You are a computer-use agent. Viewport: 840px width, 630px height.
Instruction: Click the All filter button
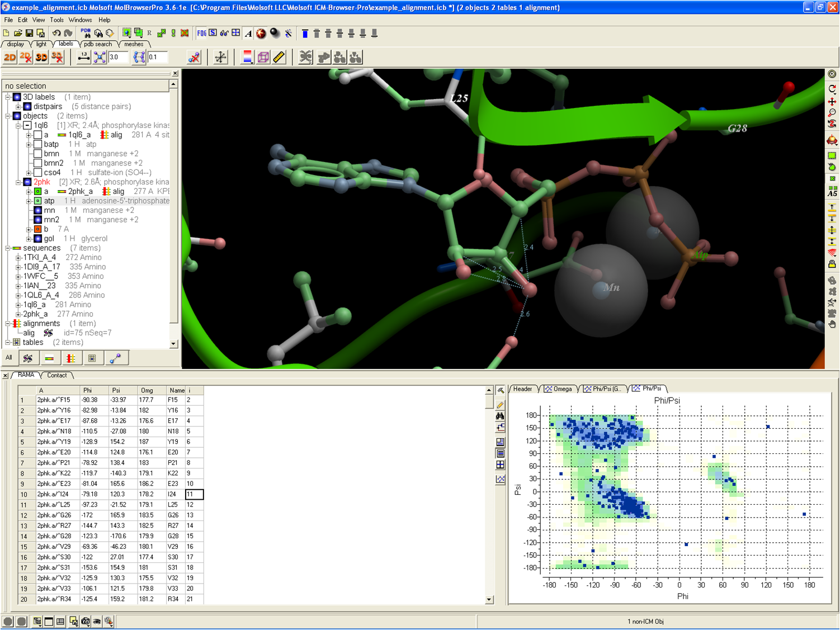pos(8,358)
